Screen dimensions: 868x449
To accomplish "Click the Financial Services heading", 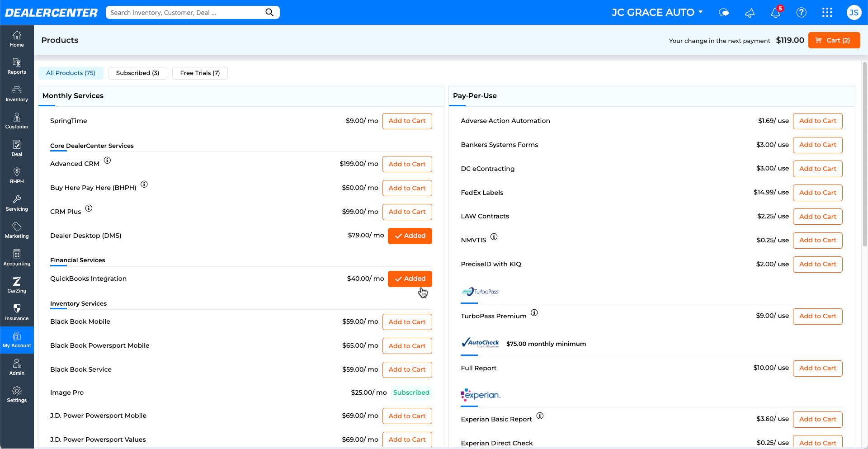I will click(x=77, y=260).
